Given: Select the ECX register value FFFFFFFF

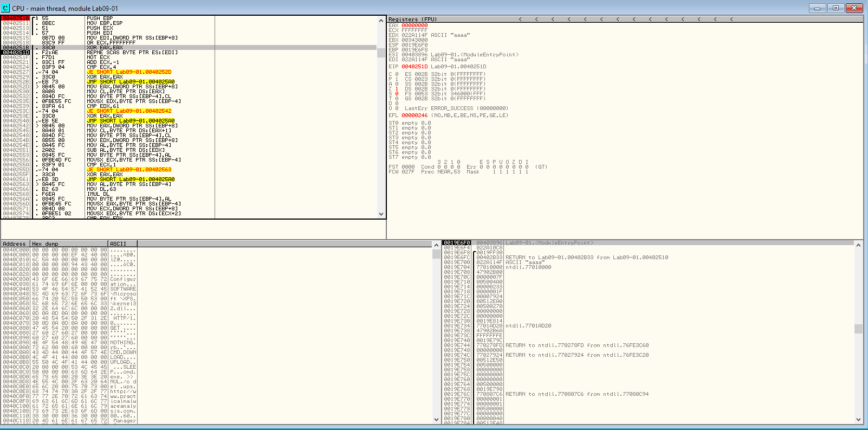Looking at the screenshot, I should click(414, 30).
